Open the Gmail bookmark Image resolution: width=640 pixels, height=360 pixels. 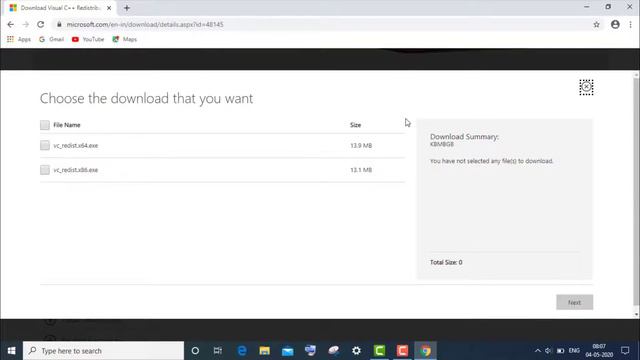(x=51, y=39)
